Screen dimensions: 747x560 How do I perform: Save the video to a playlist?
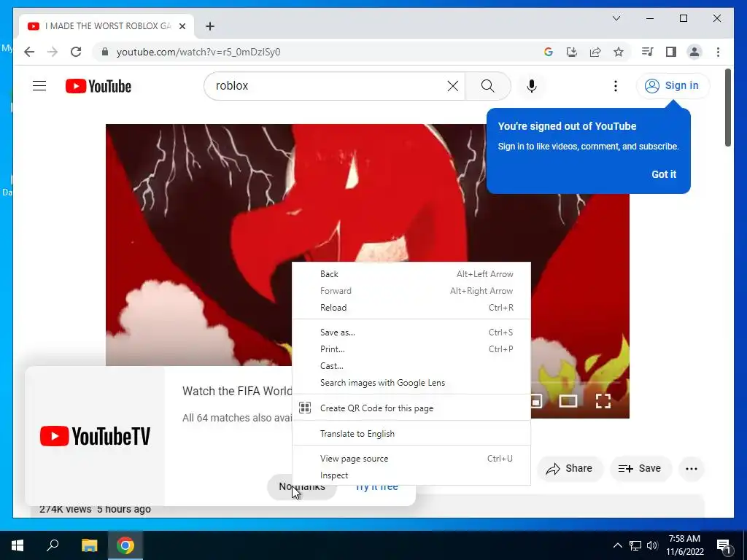pos(640,469)
